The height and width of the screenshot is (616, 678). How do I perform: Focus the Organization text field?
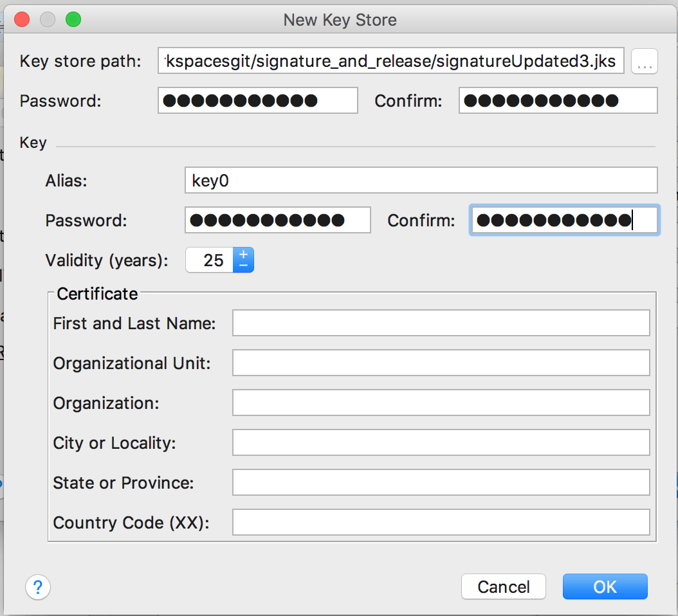[441, 403]
